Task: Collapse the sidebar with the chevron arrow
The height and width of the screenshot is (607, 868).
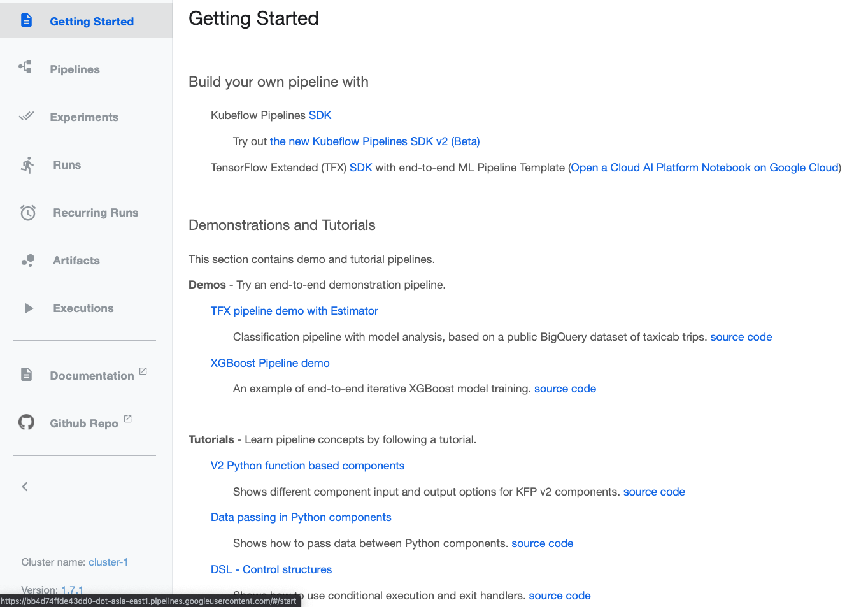Action: click(x=25, y=487)
